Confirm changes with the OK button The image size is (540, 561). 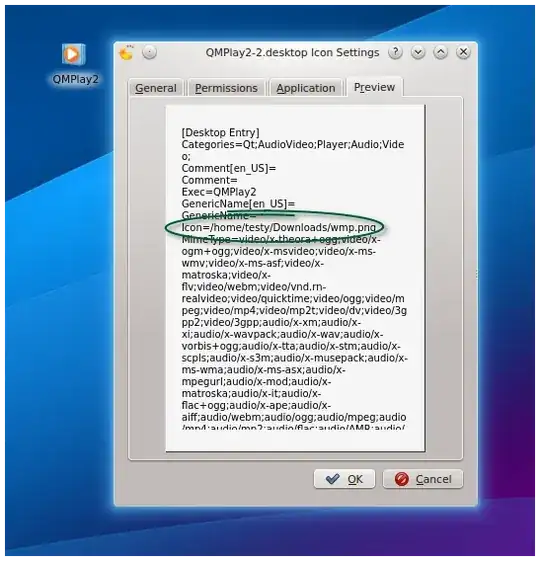(344, 479)
